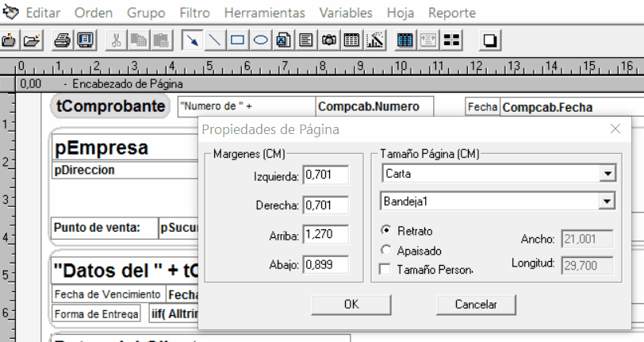Open print preview monitor icon

pos(86,40)
